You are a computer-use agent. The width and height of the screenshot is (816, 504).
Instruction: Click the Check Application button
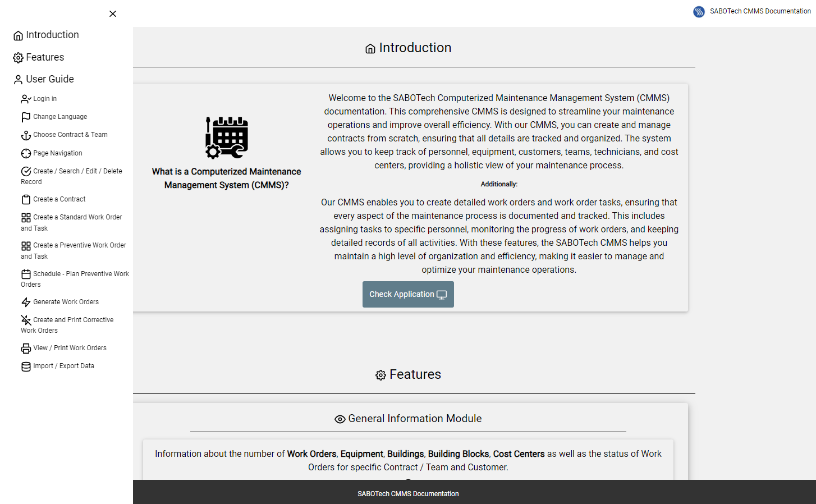coord(408,294)
